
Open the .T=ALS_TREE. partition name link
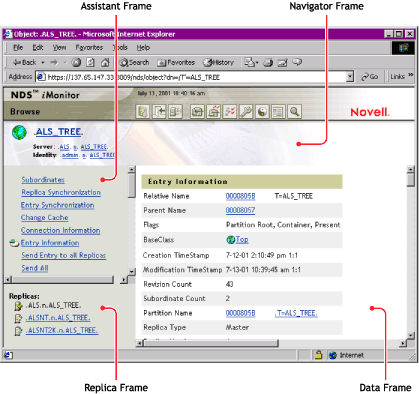tap(296, 313)
